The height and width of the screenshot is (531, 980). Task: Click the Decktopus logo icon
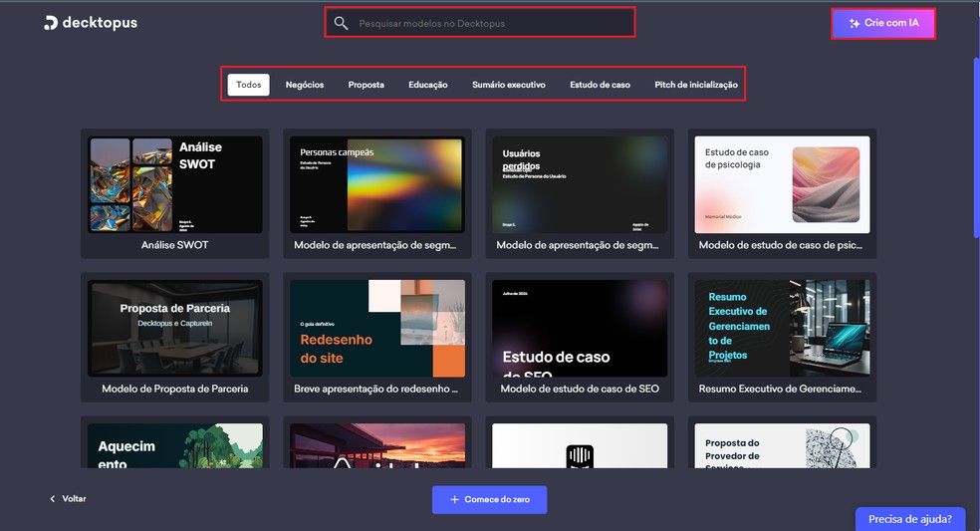51,23
